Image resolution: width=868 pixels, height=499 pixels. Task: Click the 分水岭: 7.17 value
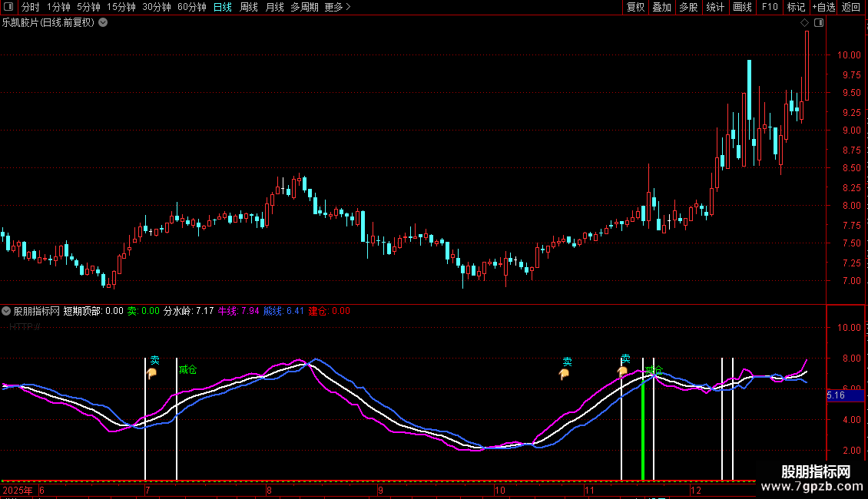click(189, 311)
